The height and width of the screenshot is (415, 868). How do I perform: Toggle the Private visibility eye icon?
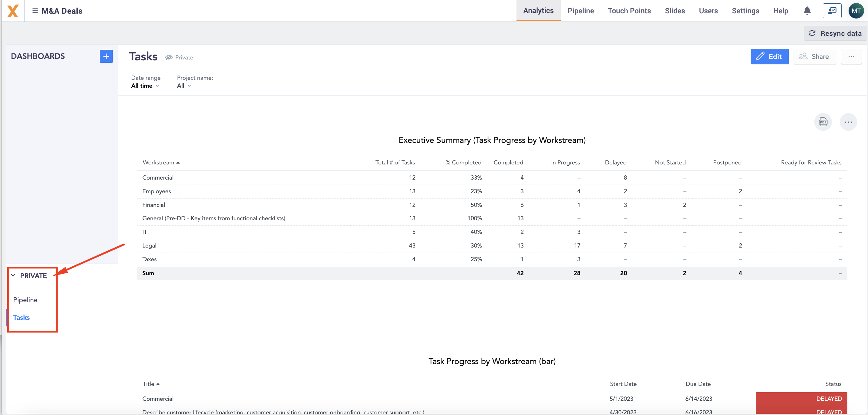click(x=169, y=57)
